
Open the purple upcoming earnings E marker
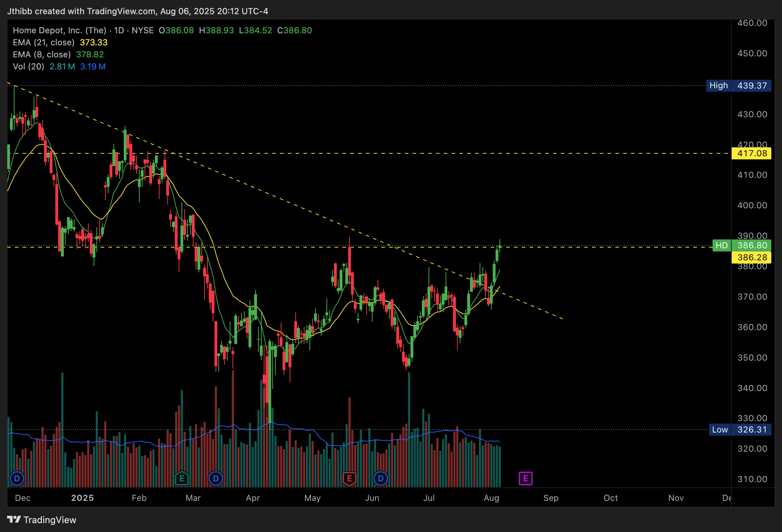tap(525, 479)
